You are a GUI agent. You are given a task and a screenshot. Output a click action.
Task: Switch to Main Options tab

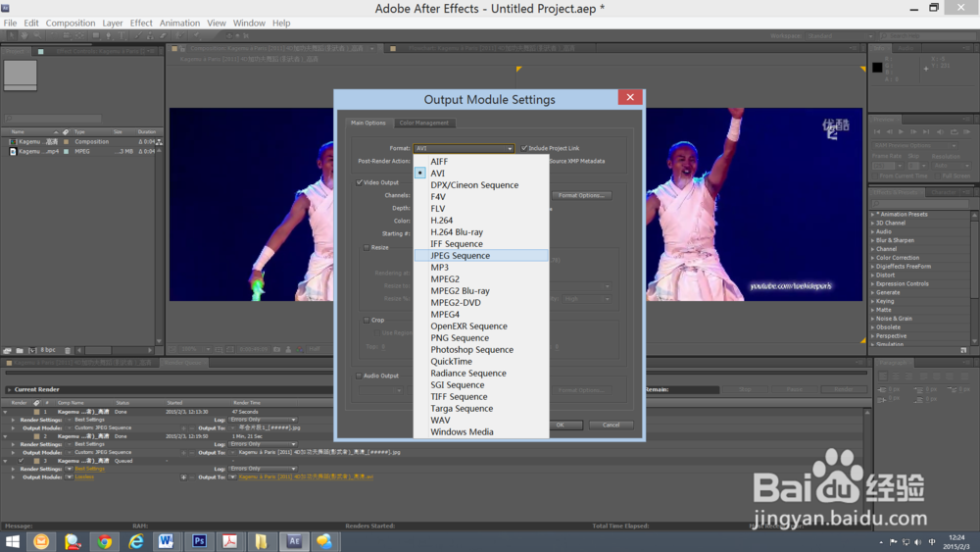point(368,124)
